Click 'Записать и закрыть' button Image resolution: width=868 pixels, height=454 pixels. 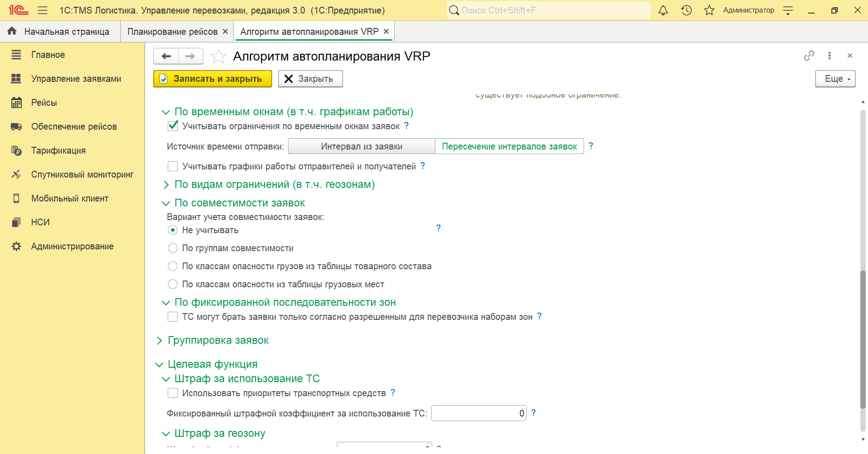point(212,79)
